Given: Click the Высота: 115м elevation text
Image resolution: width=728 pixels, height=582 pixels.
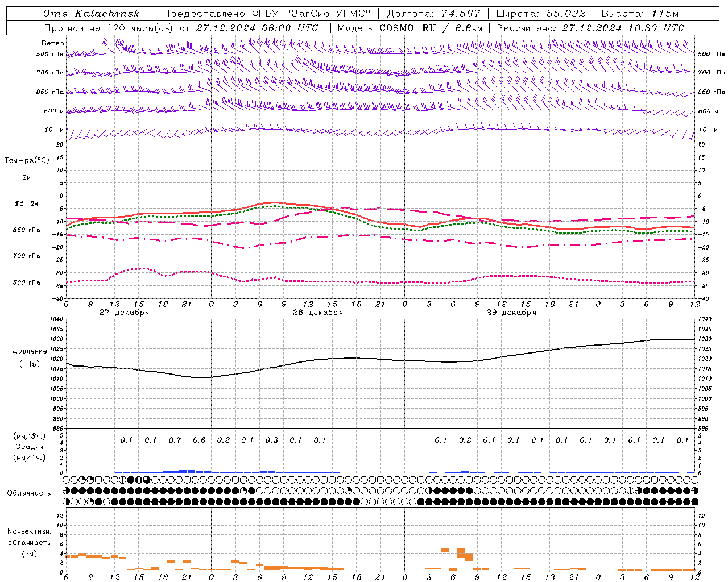Looking at the screenshot, I should coord(640,14).
